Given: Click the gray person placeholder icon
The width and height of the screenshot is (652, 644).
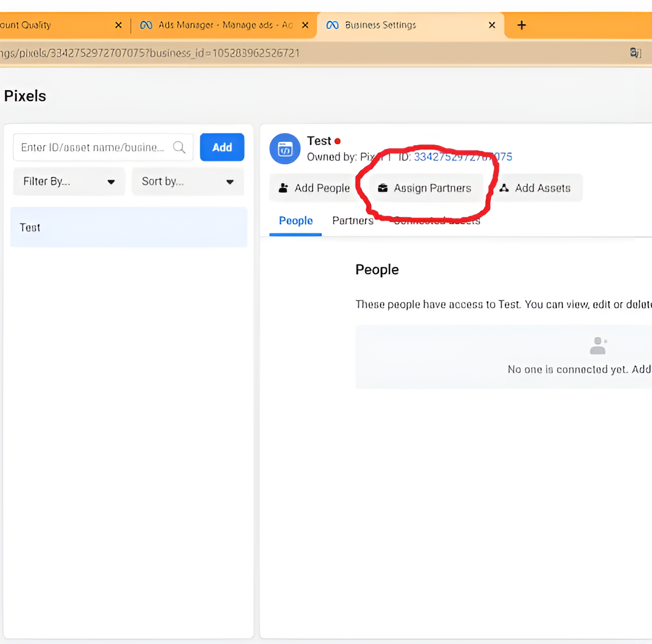Looking at the screenshot, I should (x=597, y=346).
